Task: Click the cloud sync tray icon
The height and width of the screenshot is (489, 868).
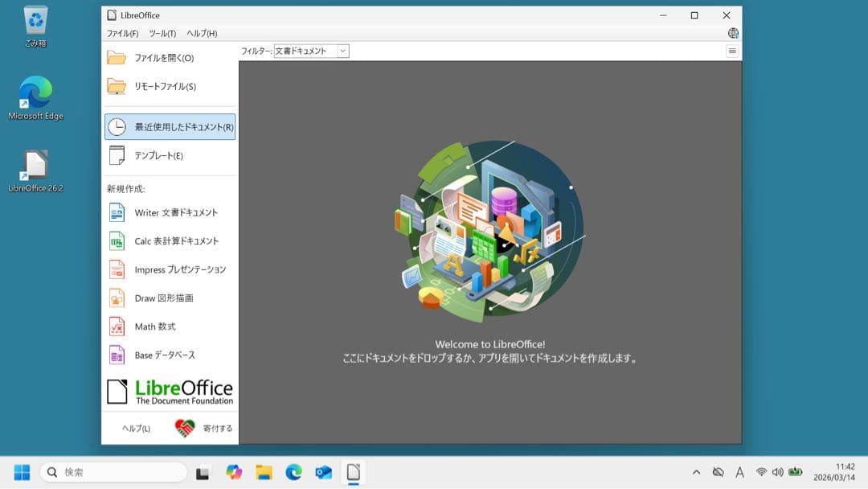Action: [x=718, y=472]
